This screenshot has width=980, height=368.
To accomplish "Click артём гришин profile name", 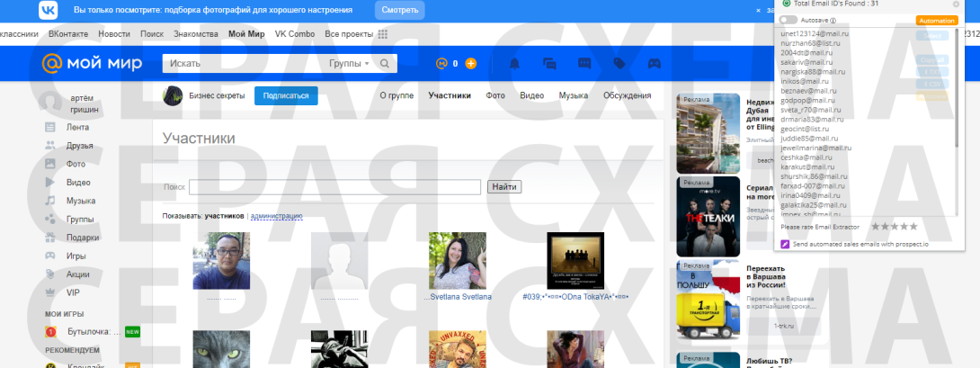I will click(84, 103).
